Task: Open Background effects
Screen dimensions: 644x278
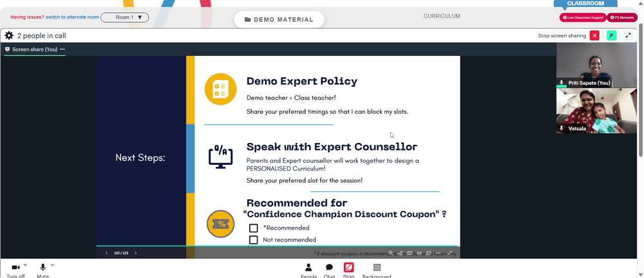Action: click(377, 271)
